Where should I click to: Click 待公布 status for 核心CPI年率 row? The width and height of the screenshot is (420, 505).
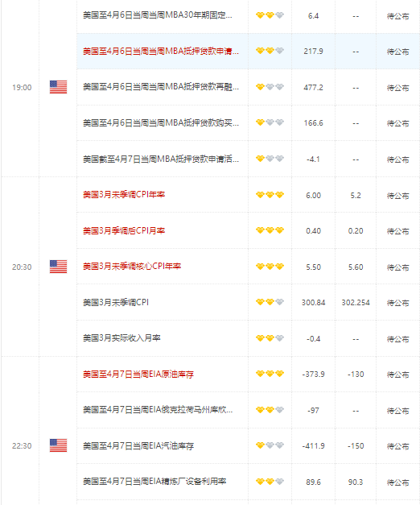pyautogui.click(x=397, y=267)
